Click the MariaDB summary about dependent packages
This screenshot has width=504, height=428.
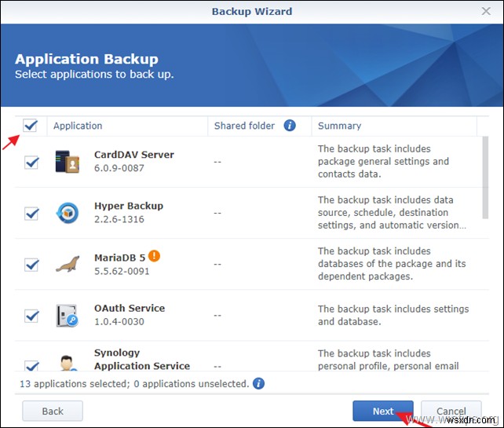tap(392, 264)
